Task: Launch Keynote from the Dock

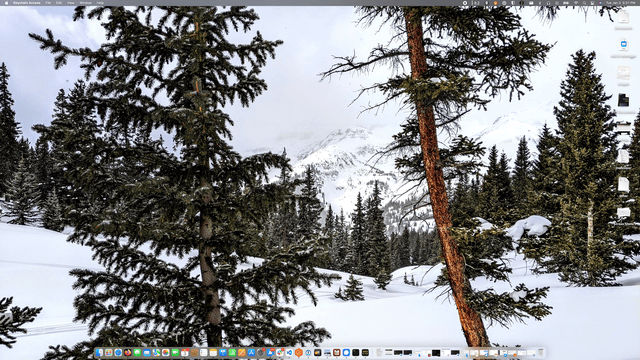Action: coord(223,352)
